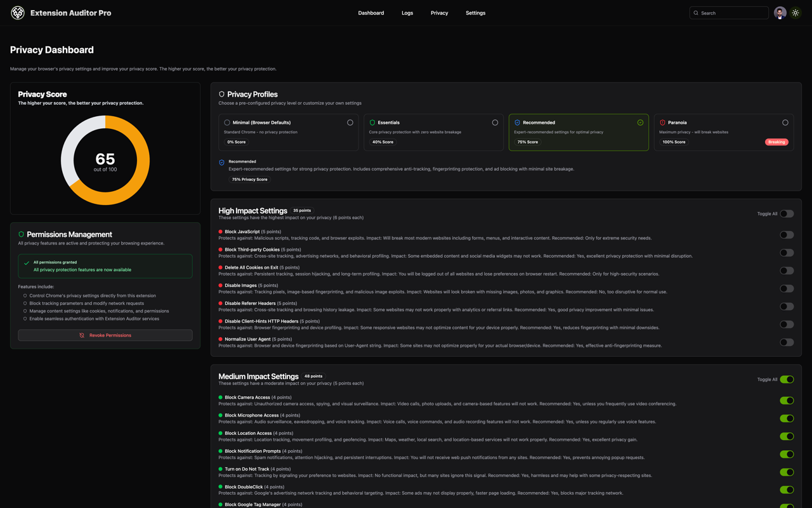
Task: Click the All permissions granted checkmark icon
Action: click(27, 263)
